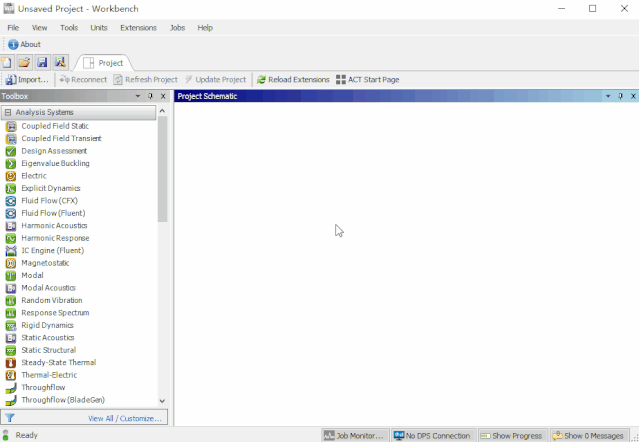Click the About info icon

[13, 44]
